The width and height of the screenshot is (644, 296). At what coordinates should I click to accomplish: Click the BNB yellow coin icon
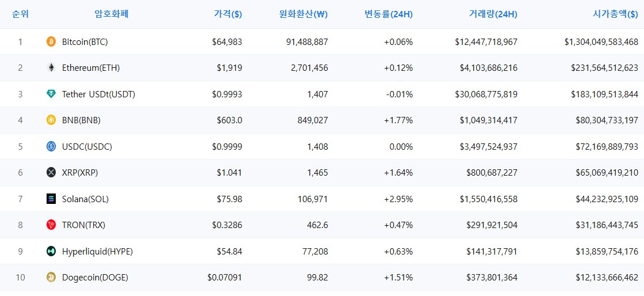[51, 120]
